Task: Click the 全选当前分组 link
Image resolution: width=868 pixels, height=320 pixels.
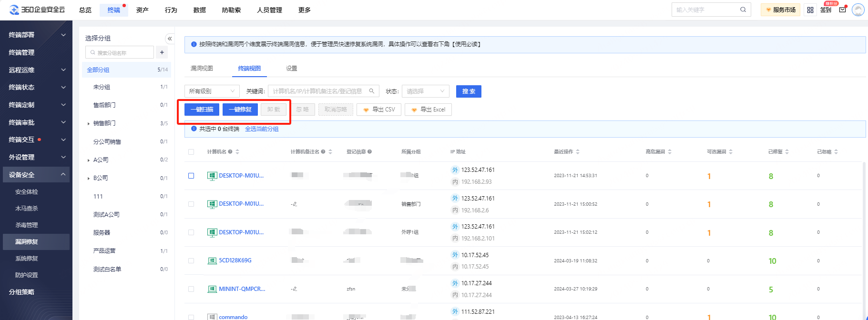Action: point(262,129)
